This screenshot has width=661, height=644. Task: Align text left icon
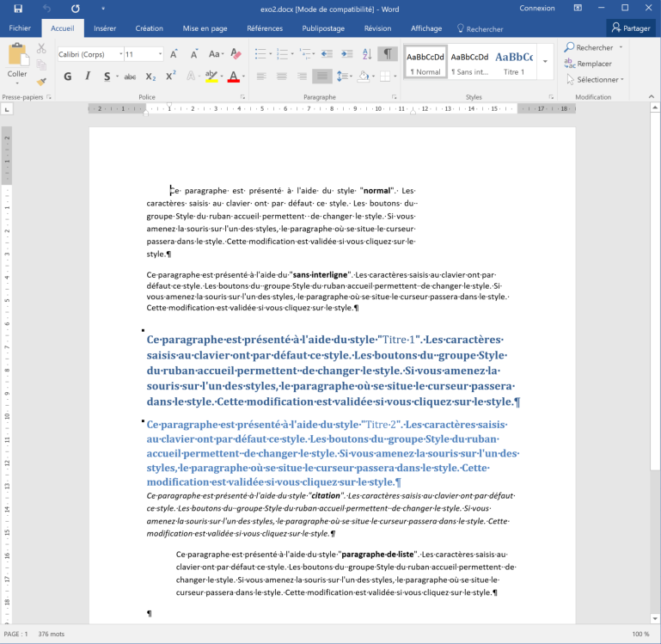pos(261,77)
